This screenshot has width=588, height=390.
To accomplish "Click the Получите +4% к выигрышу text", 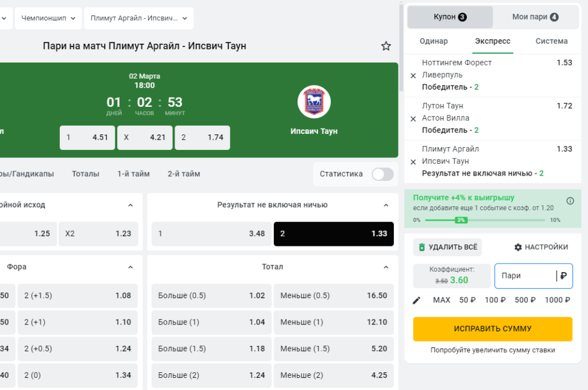I will click(463, 198).
